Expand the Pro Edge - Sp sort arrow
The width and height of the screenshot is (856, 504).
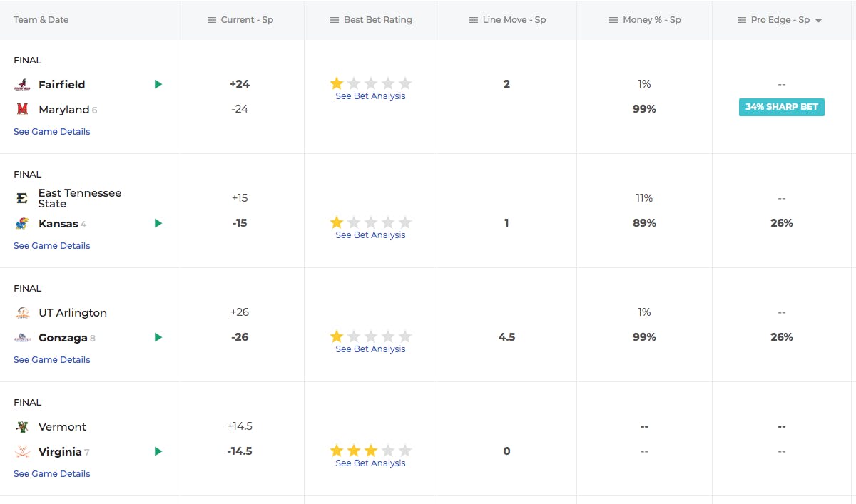pos(818,21)
